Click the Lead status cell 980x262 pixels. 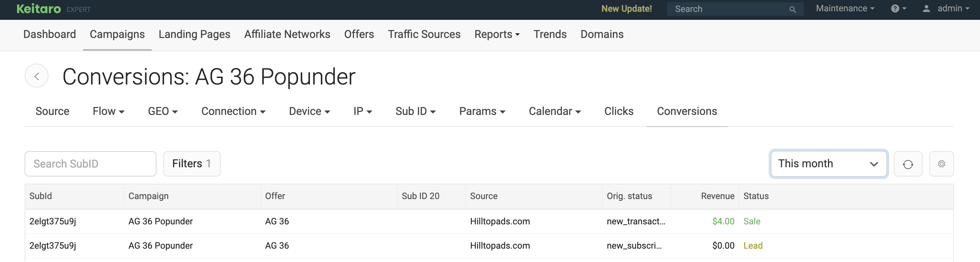pos(753,246)
